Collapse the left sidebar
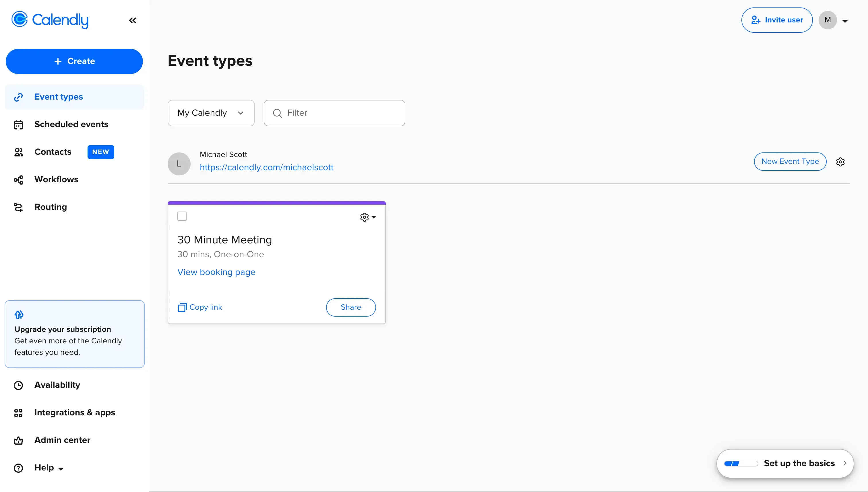This screenshot has width=868, height=492. coord(132,20)
